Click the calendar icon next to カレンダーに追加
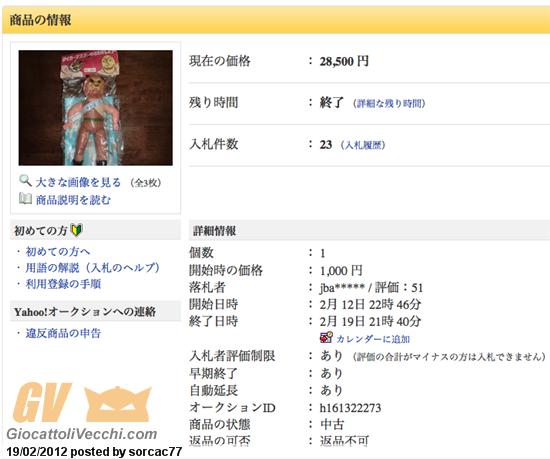The width and height of the screenshot is (550, 459). tap(326, 338)
